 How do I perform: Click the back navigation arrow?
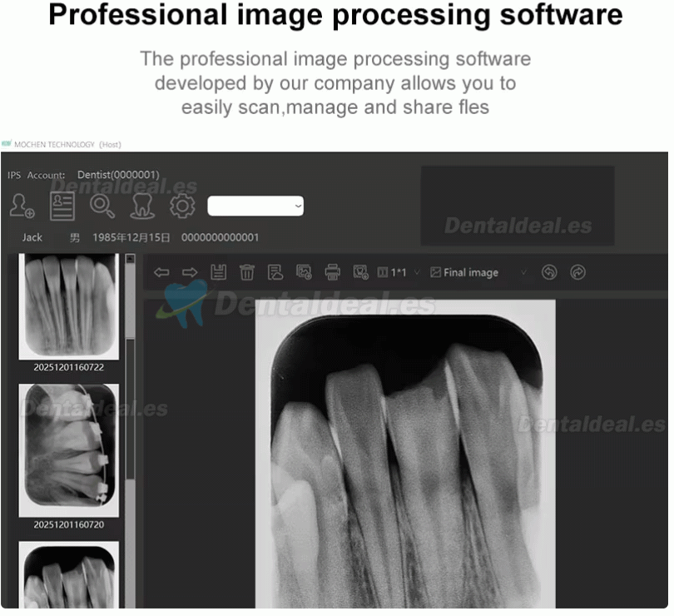161,272
